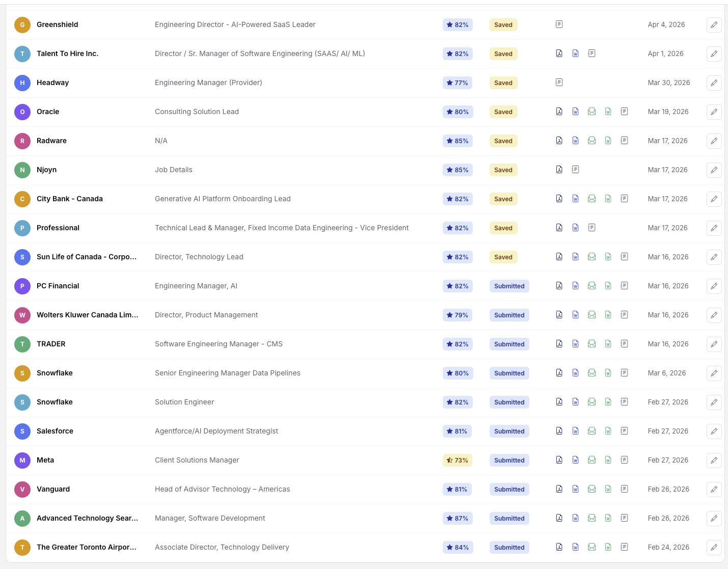Click the Radware company name
Screen dimensions: 728x569
[x=51, y=141]
